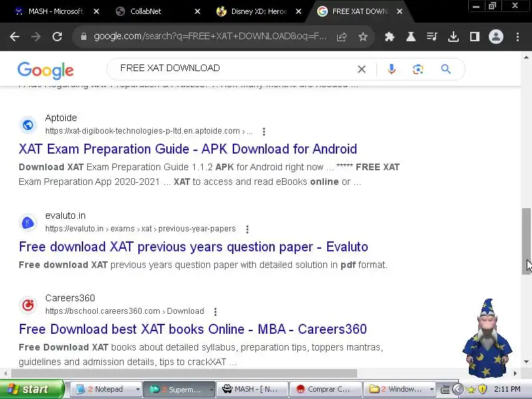The image size is (532, 399).
Task: Expand the Superm... group dropdown arrow
Action: pyautogui.click(x=211, y=389)
